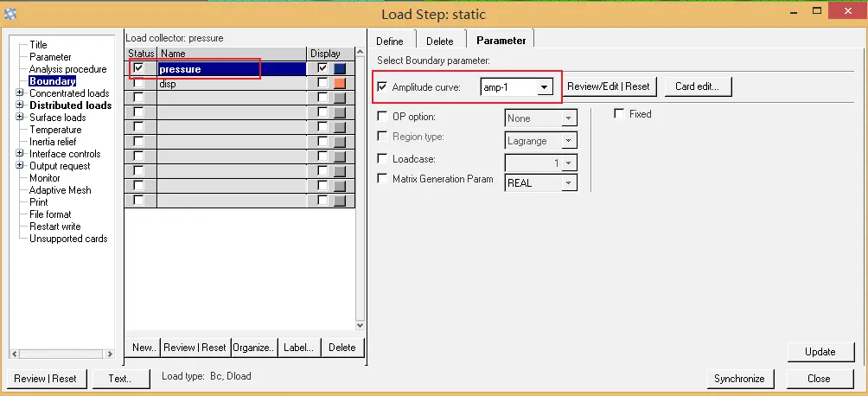Click tree panel scroll-left arrow
The image size is (868, 396).
tap(15, 354)
